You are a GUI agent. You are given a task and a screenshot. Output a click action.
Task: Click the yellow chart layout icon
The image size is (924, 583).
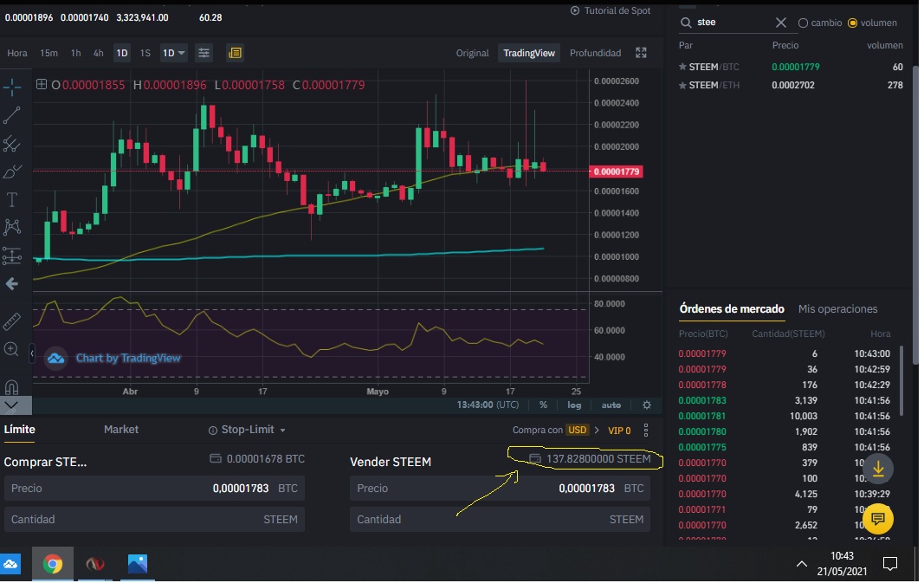coord(236,53)
